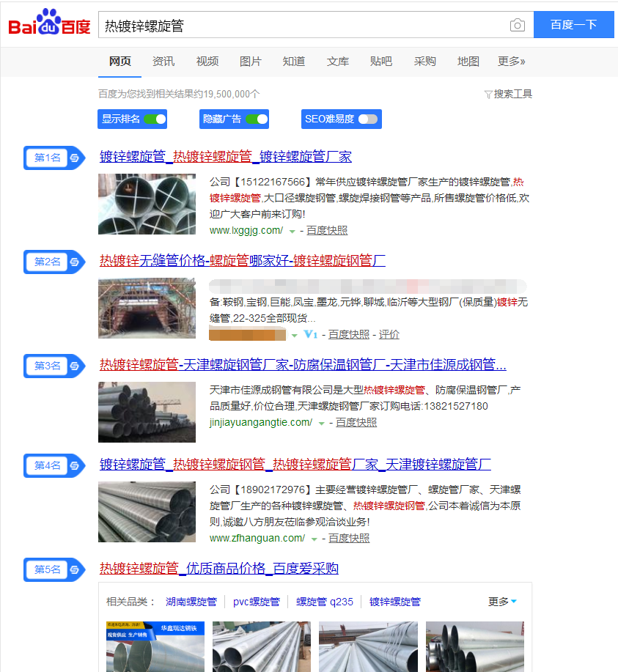
Task: Expand 更多 categories dropdown
Action: tap(502, 602)
